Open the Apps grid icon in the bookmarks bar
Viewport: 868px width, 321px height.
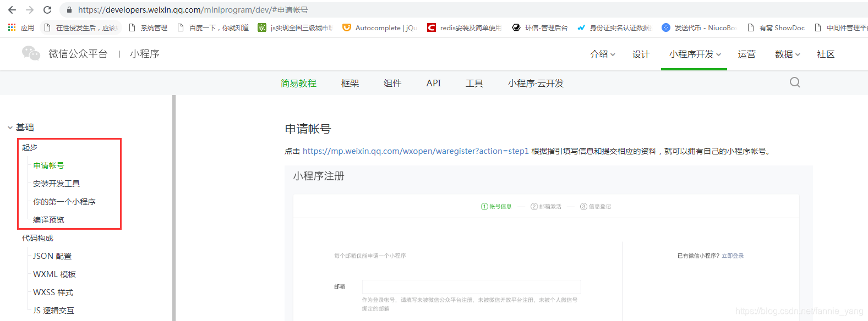pos(12,27)
